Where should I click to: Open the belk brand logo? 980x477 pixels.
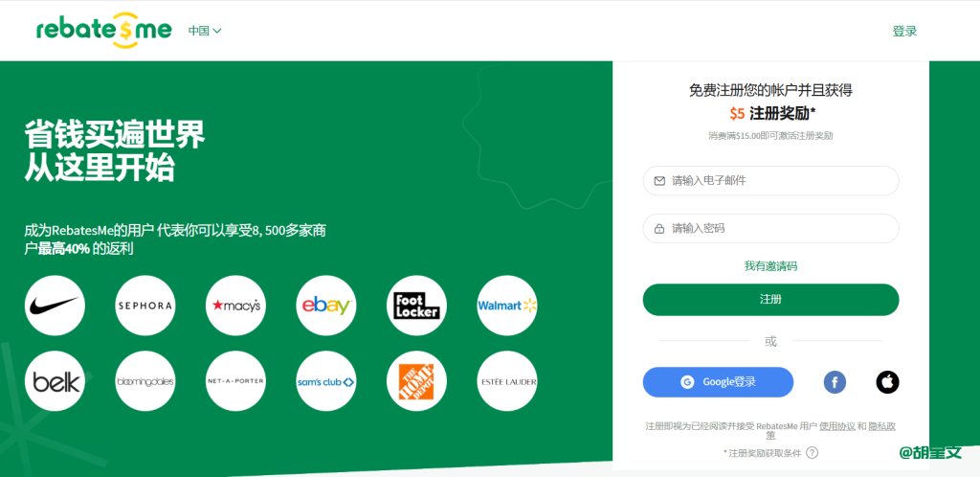(x=55, y=381)
